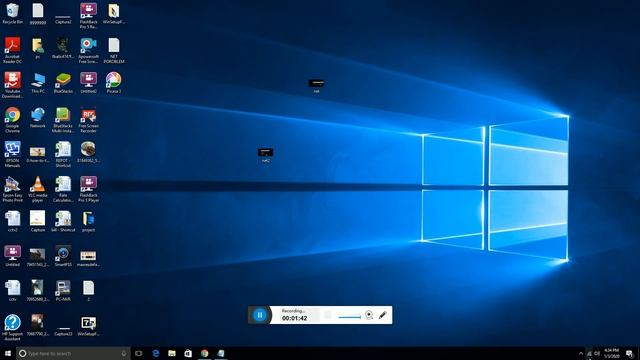Screen dimensions: 640x360
Task: Select the FlashBack Pro 5 Recorder shortcut
Action: tap(88, 16)
